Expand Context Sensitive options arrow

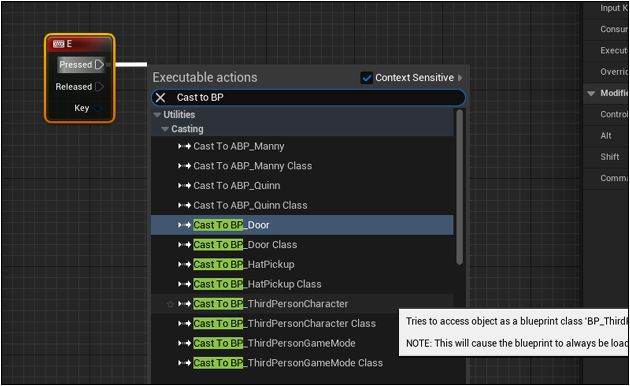click(x=460, y=78)
